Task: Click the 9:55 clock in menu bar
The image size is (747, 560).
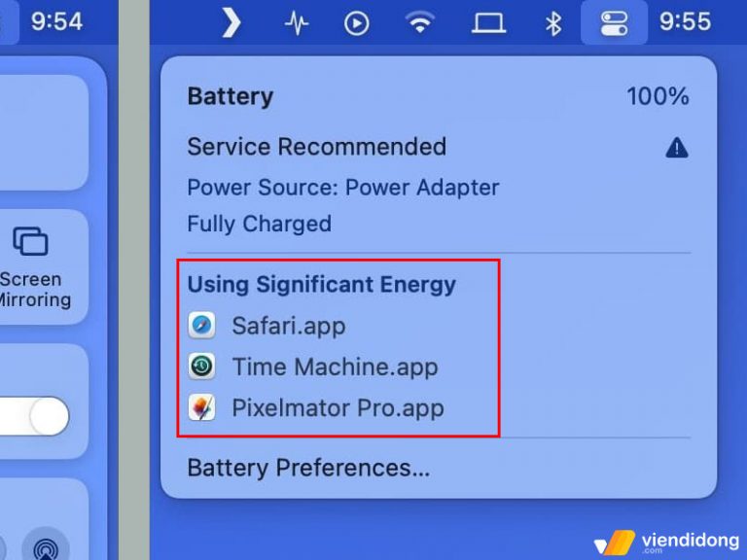Action: (685, 22)
